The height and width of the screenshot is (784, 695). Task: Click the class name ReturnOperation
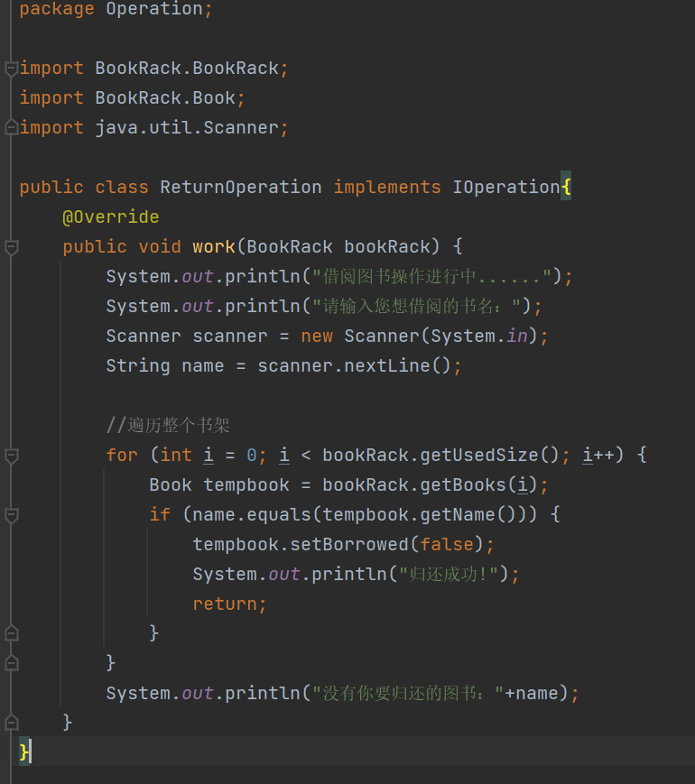click(241, 188)
